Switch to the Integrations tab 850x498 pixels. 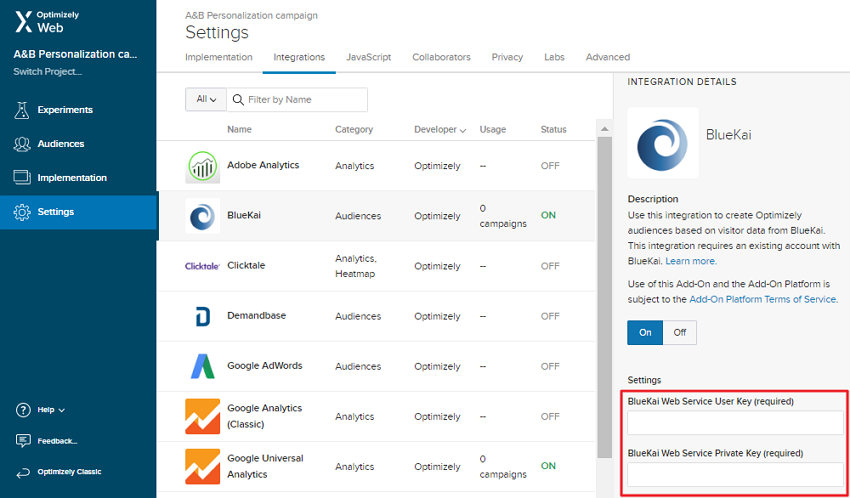coord(299,57)
